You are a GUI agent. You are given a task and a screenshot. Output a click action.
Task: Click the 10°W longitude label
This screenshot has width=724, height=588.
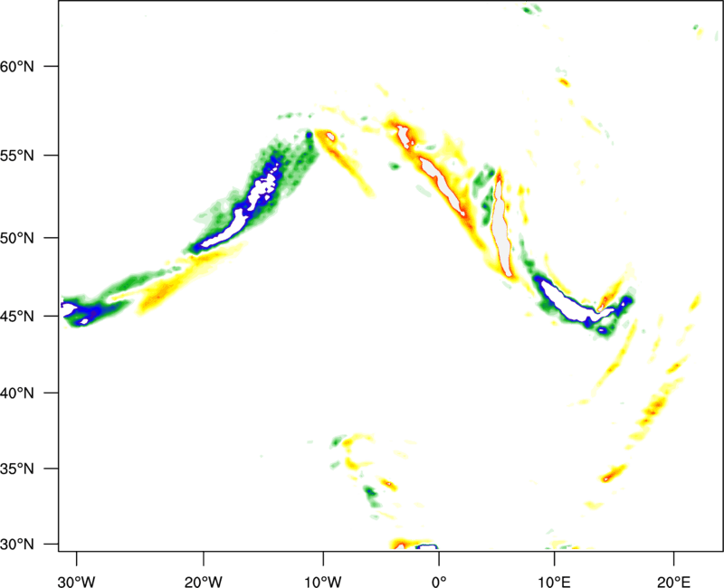click(323, 582)
